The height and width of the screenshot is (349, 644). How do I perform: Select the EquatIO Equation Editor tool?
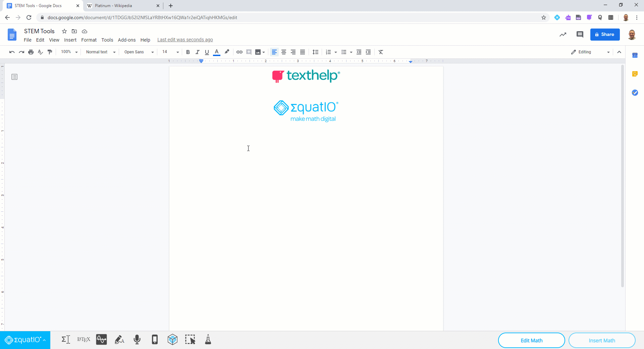pos(66,340)
